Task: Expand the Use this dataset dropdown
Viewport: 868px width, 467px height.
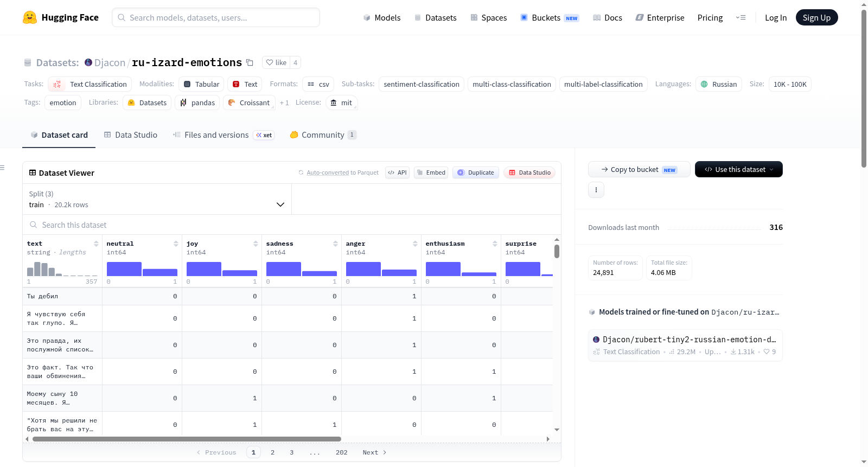Action: tap(739, 169)
